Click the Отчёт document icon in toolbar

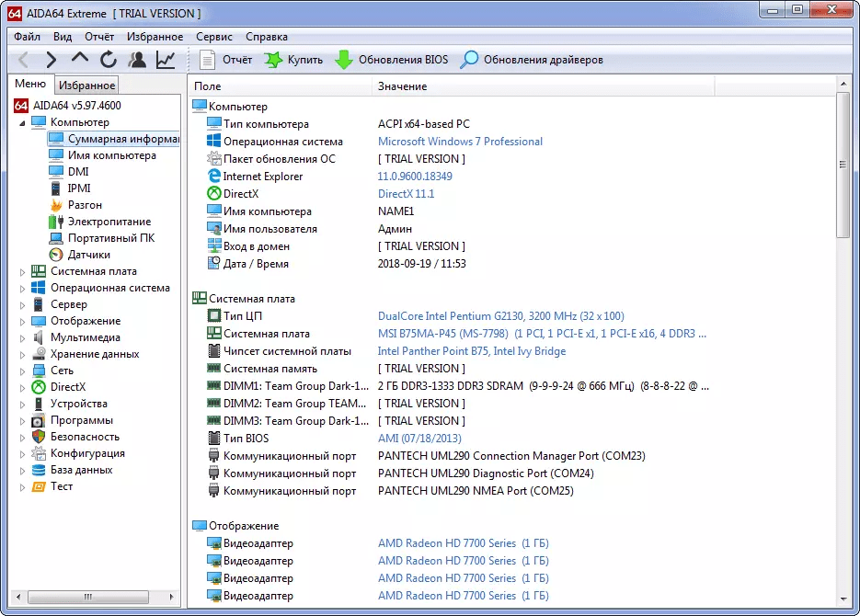tap(207, 59)
